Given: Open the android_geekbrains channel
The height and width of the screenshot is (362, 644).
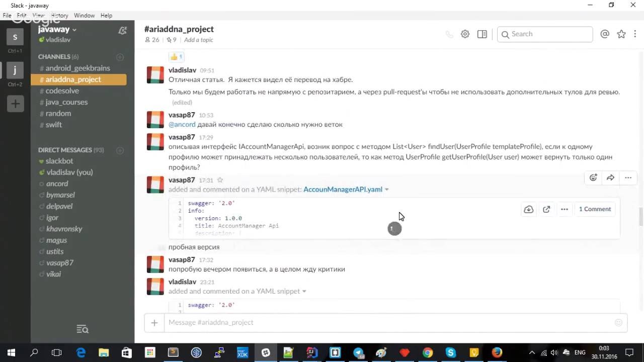Looking at the screenshot, I should point(78,68).
